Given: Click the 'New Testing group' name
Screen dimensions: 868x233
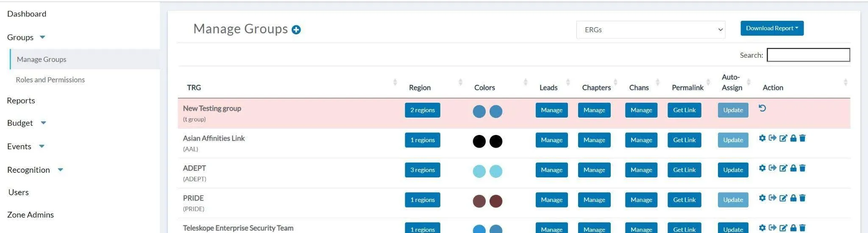Looking at the screenshot, I should tap(212, 109).
